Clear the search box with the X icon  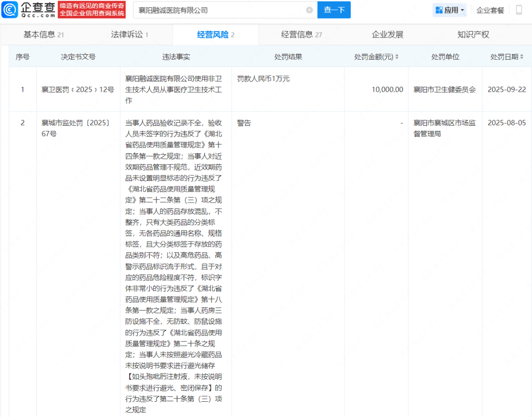pos(309,10)
